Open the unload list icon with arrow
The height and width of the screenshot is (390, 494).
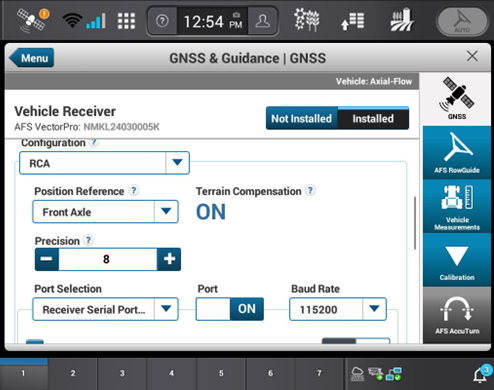pos(352,21)
